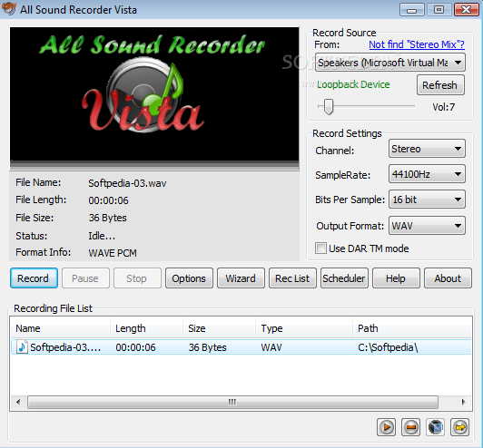Image resolution: width=483 pixels, height=448 pixels.
Task: Click the Help button
Action: pos(396,278)
